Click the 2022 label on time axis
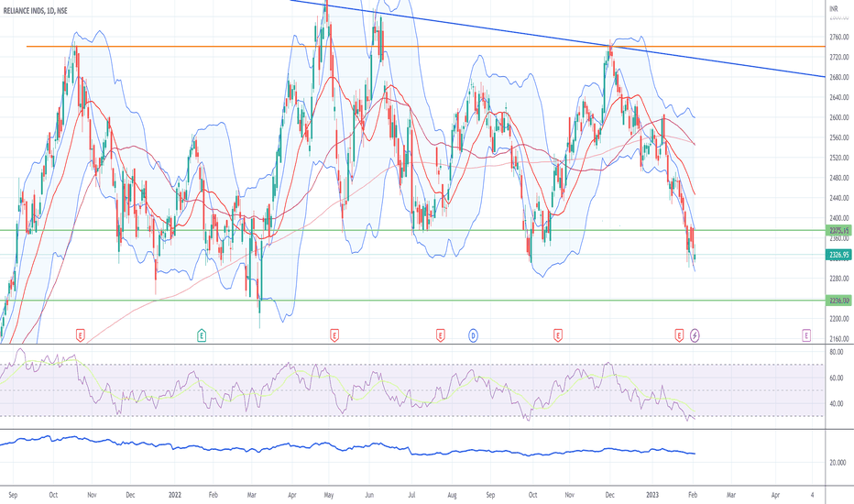The width and height of the screenshot is (854, 504). click(175, 495)
